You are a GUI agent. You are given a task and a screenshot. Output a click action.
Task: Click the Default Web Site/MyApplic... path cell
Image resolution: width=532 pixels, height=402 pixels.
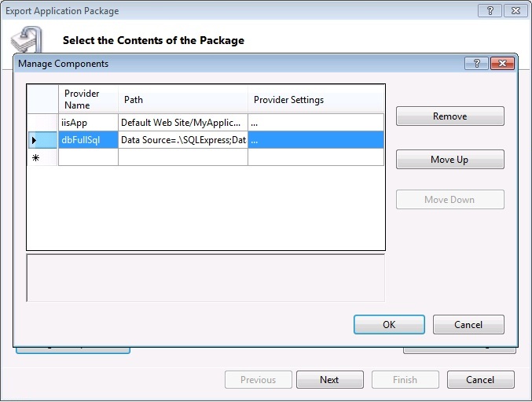(183, 123)
